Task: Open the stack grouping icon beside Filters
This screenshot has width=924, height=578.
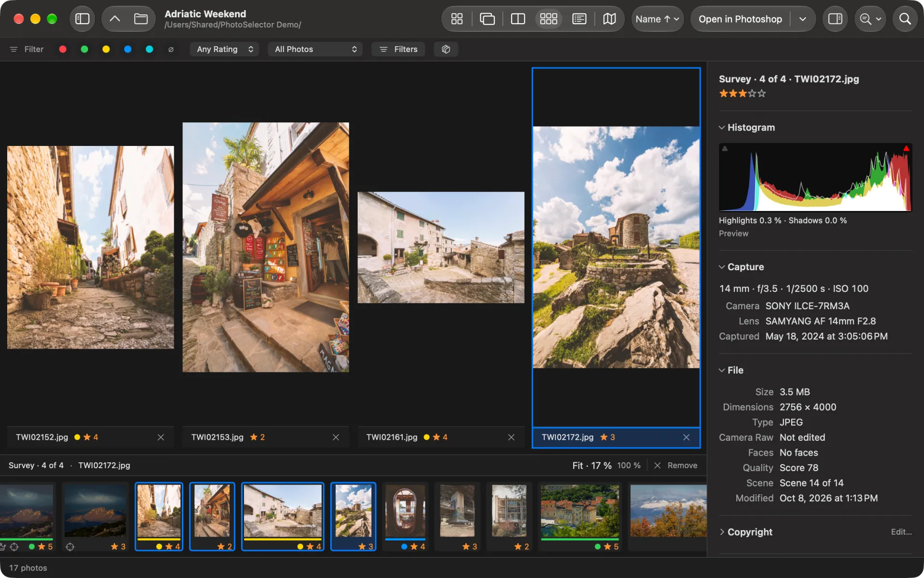Action: point(446,49)
